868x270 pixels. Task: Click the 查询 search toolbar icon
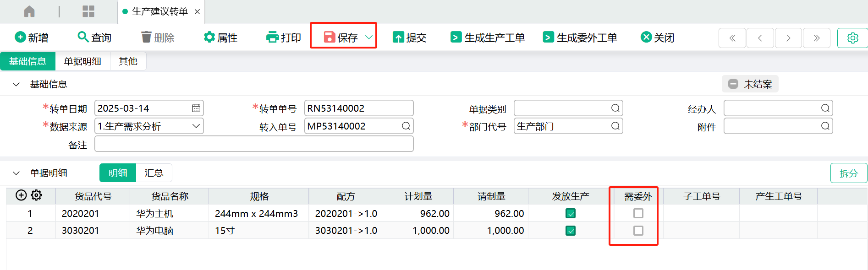(83, 37)
